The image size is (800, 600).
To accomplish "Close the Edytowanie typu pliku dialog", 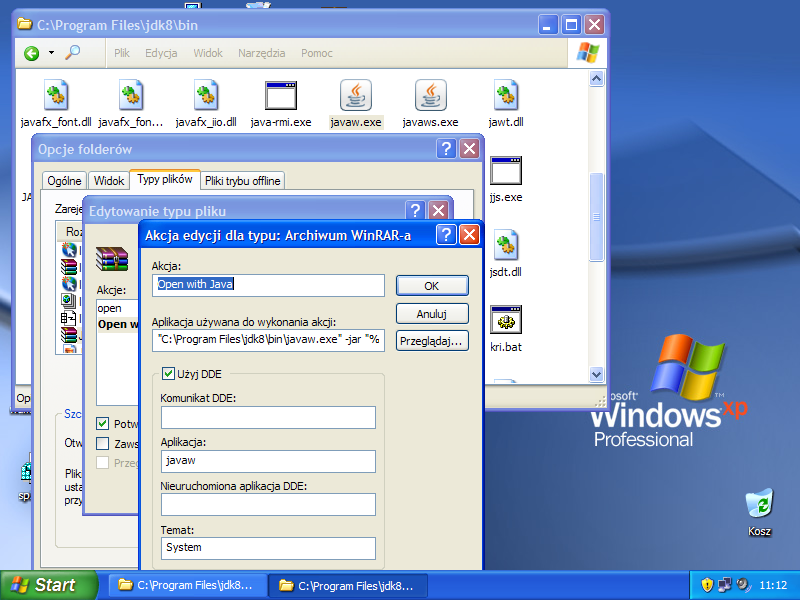I will tap(438, 210).
